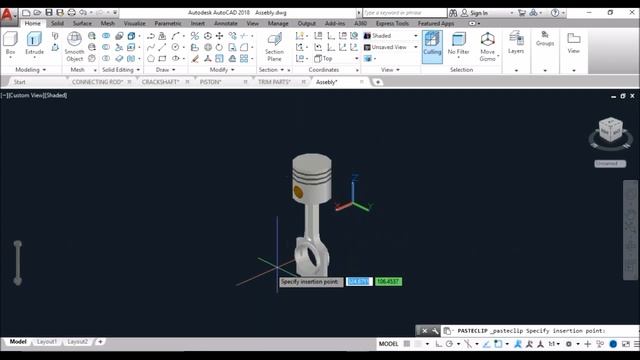
Task: Open annotation scale 1:1 dropdown
Action: 554,344
